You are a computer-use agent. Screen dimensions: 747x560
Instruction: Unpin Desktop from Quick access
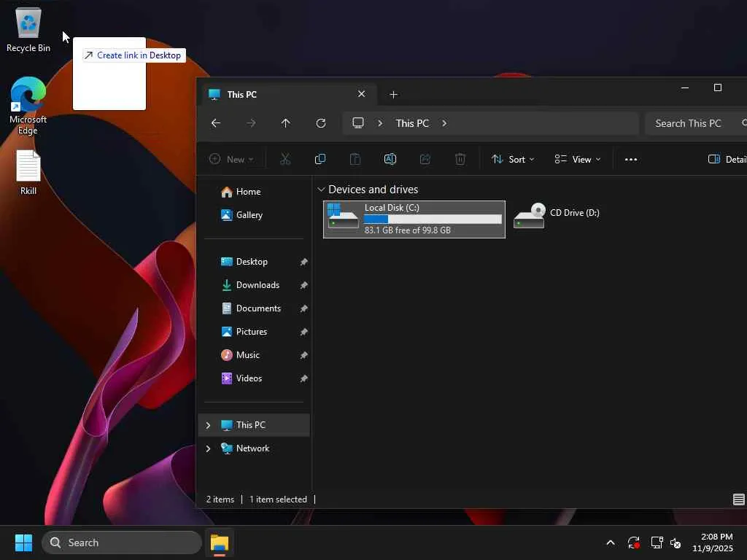[303, 262]
